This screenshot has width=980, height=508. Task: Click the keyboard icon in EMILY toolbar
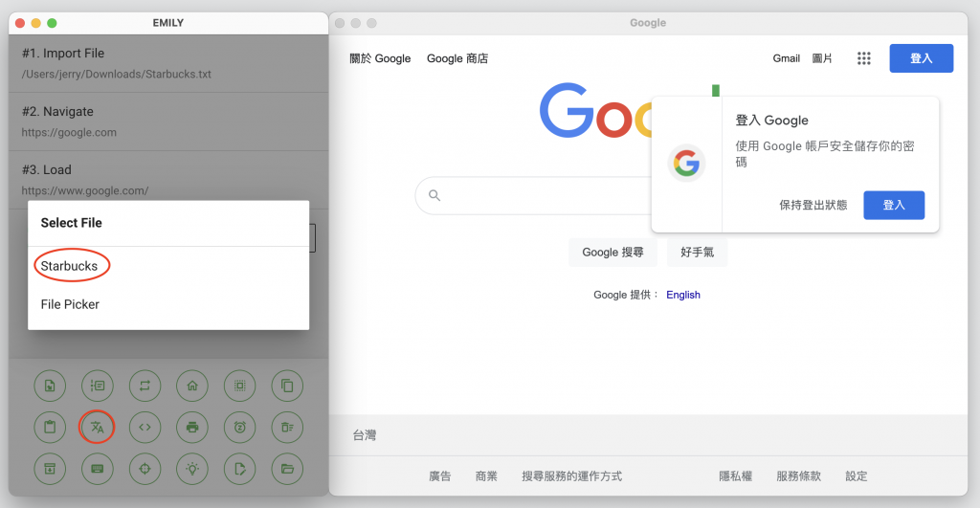coord(98,469)
